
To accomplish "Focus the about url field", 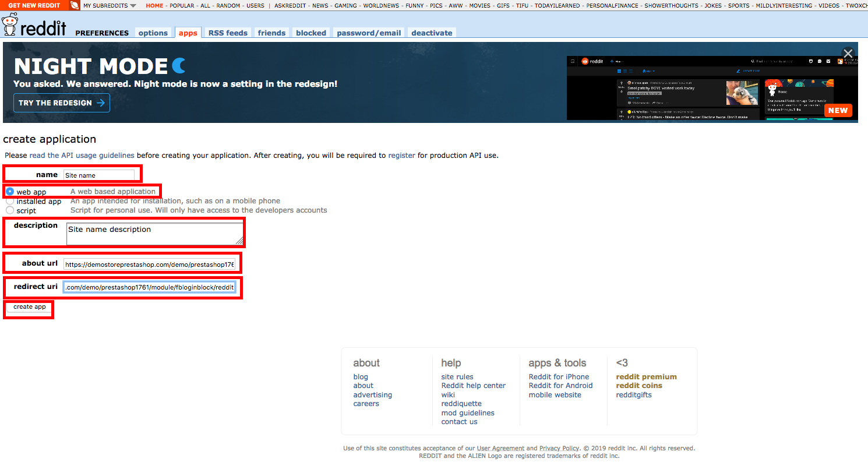I will [x=149, y=264].
